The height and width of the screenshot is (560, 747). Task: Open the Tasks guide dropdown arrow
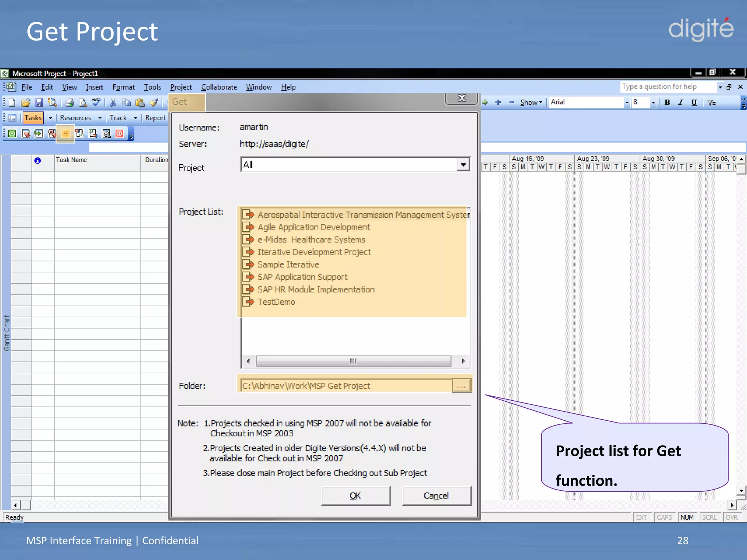[50, 118]
